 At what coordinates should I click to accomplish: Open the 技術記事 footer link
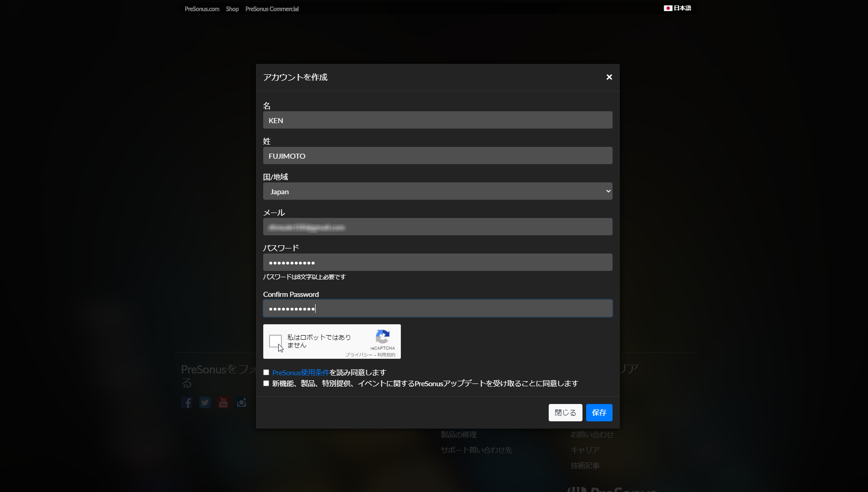pos(585,466)
